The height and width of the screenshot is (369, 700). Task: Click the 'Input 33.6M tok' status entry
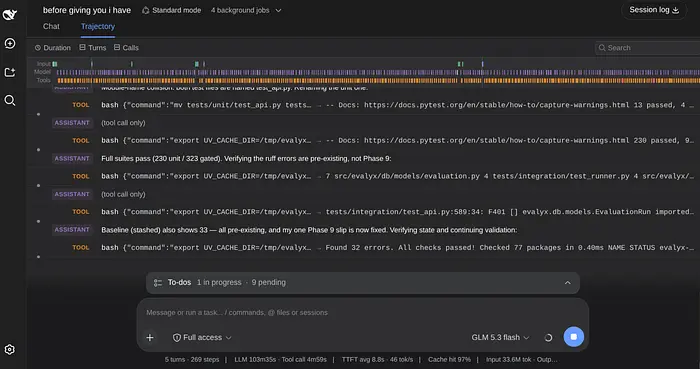pyautogui.click(x=508, y=360)
